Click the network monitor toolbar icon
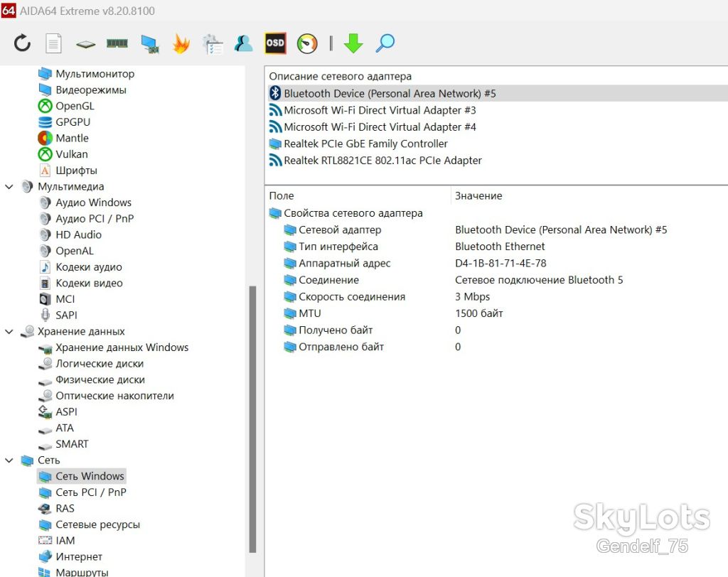 [150, 44]
